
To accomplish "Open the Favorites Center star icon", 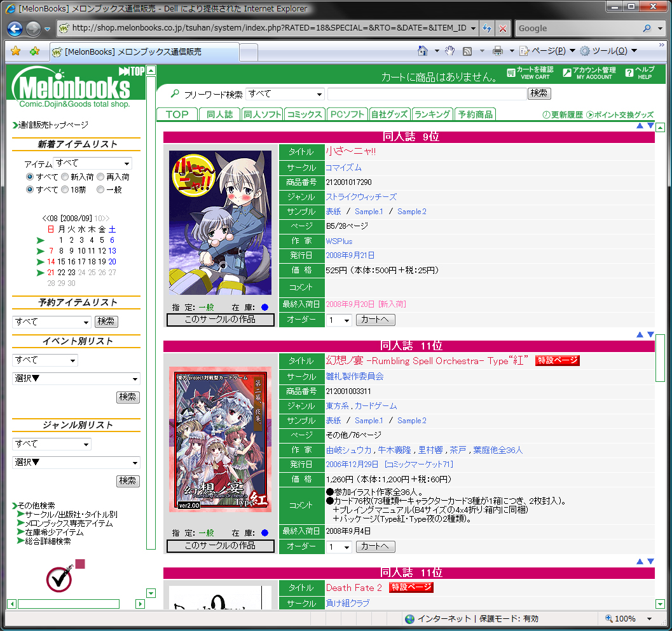I will click(x=16, y=51).
